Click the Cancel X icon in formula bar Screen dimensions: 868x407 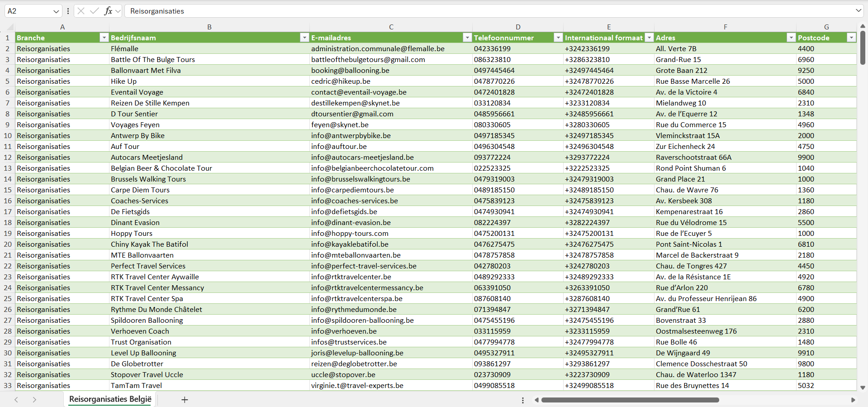pos(81,11)
